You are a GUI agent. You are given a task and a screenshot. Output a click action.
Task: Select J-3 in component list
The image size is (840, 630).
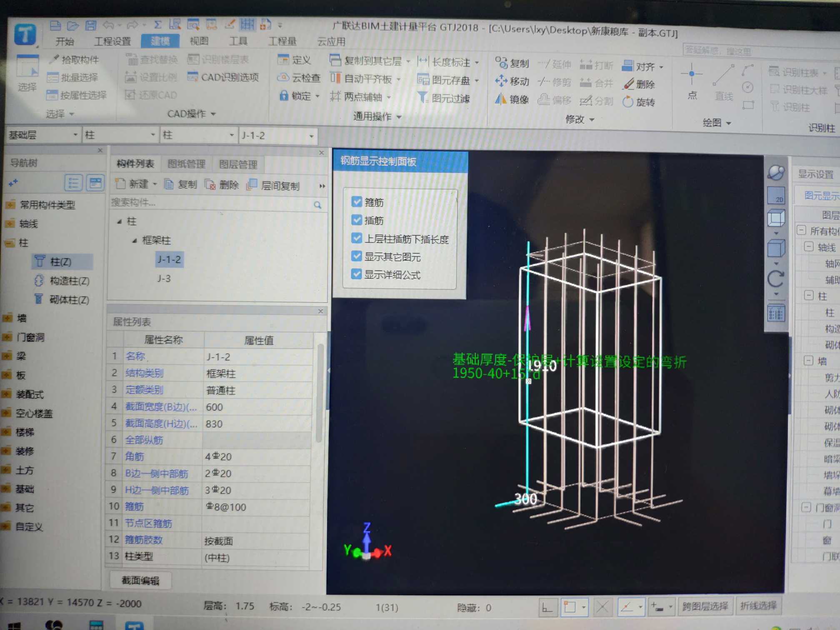click(x=164, y=278)
